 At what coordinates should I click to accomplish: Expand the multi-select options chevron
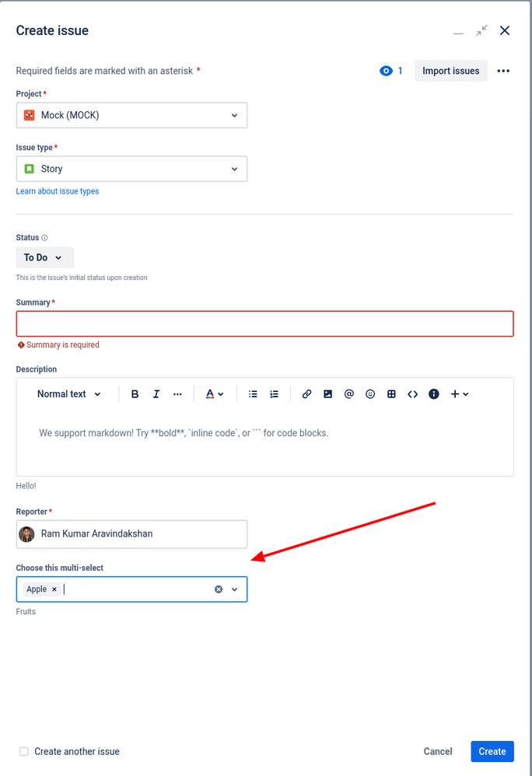(x=235, y=589)
